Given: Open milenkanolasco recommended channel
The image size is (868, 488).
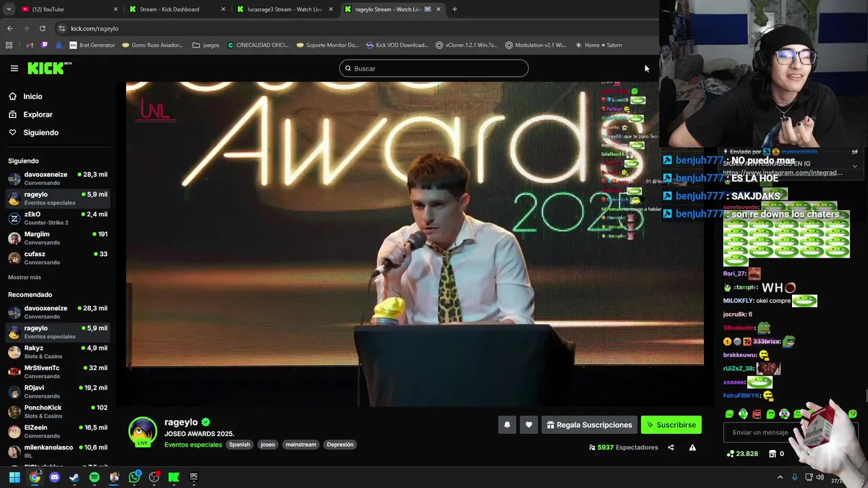Looking at the screenshot, I should 57,451.
